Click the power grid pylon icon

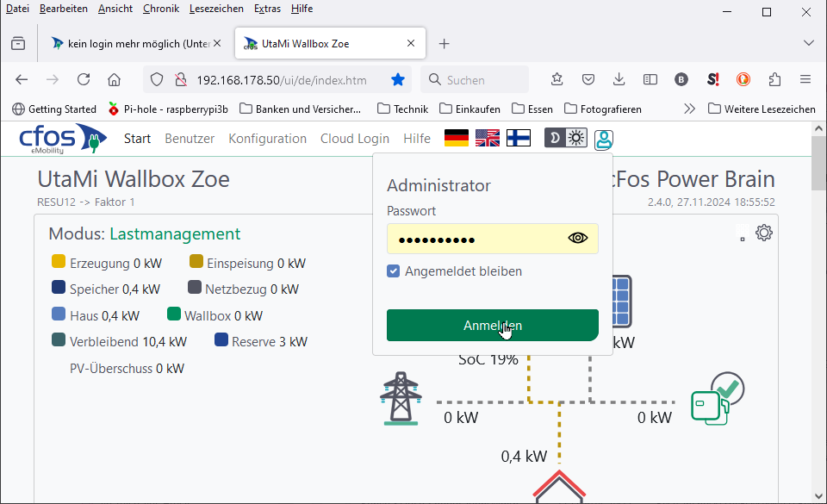pos(401,399)
